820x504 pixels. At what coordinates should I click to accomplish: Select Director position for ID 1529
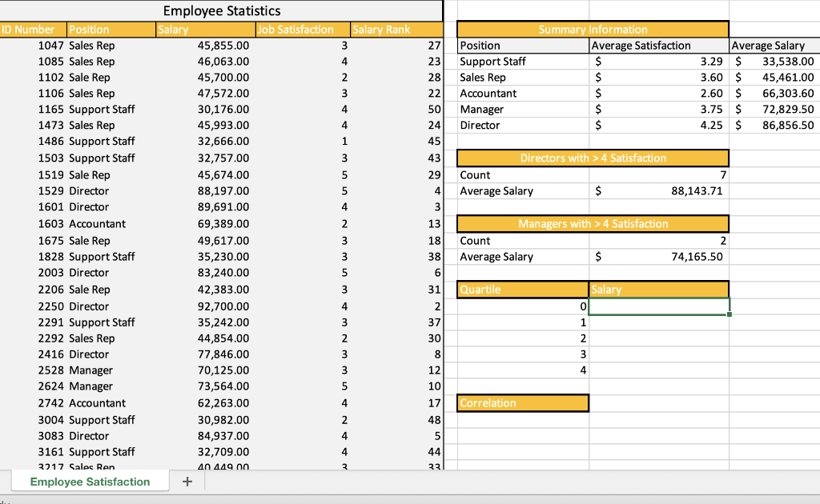[111, 191]
